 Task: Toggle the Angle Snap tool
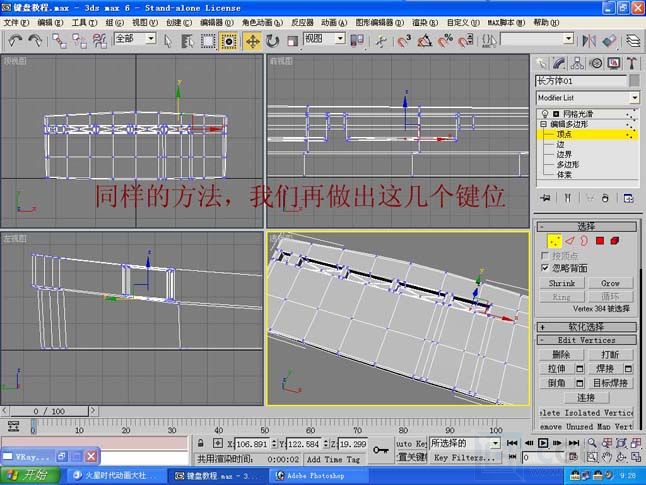(x=424, y=40)
